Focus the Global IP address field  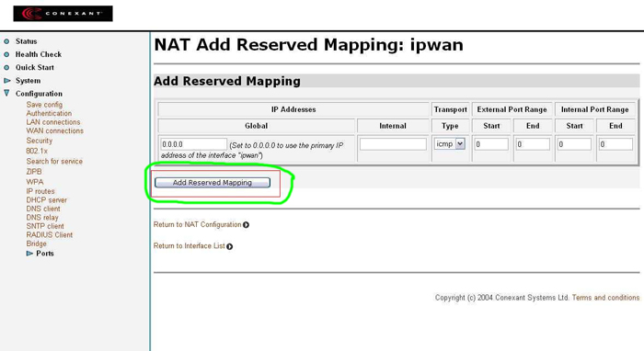click(x=194, y=144)
